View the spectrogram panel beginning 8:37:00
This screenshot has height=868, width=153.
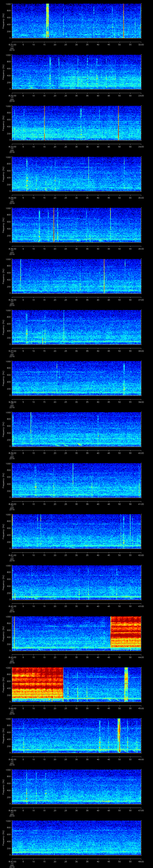click(77, 327)
